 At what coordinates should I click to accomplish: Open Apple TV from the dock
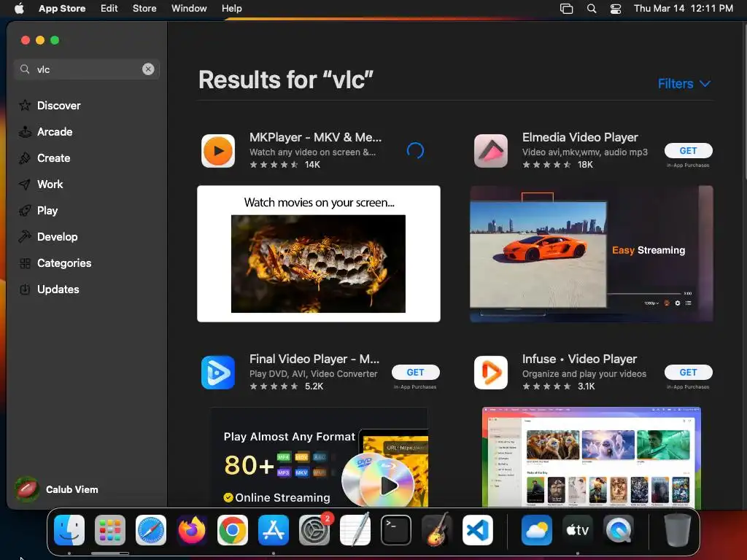(578, 529)
